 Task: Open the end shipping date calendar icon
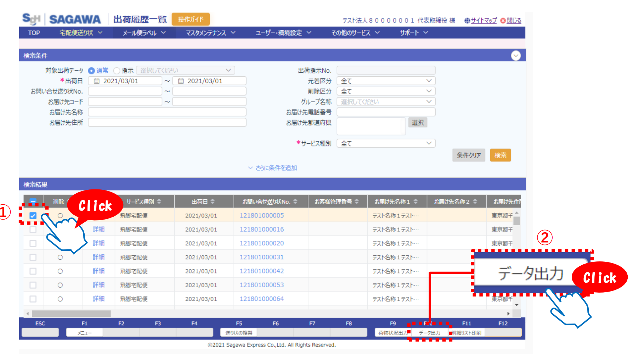click(x=181, y=81)
